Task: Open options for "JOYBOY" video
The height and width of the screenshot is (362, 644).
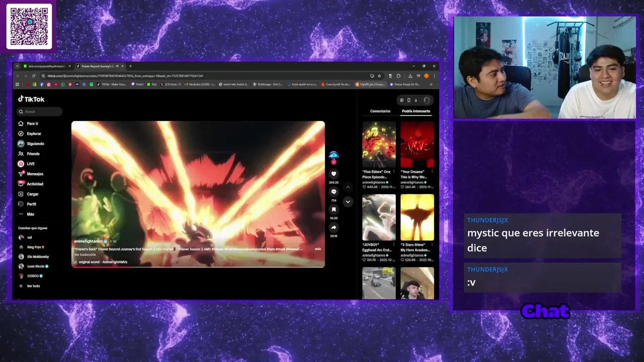Action: 393,244
